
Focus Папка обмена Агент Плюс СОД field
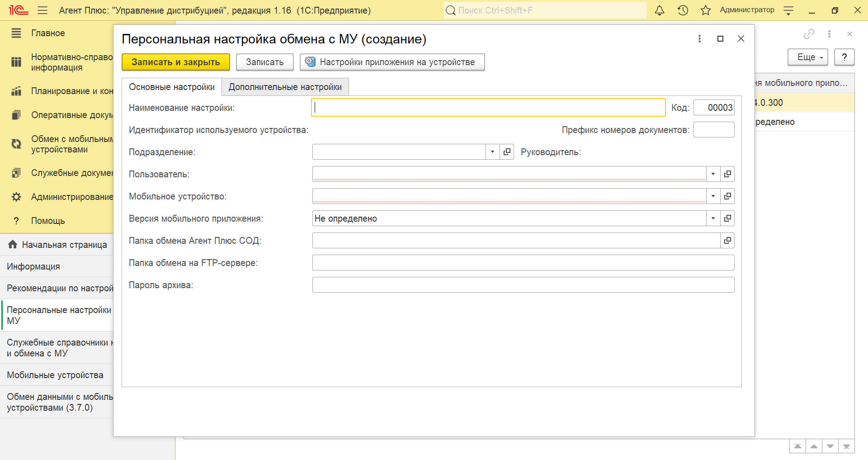coord(516,241)
